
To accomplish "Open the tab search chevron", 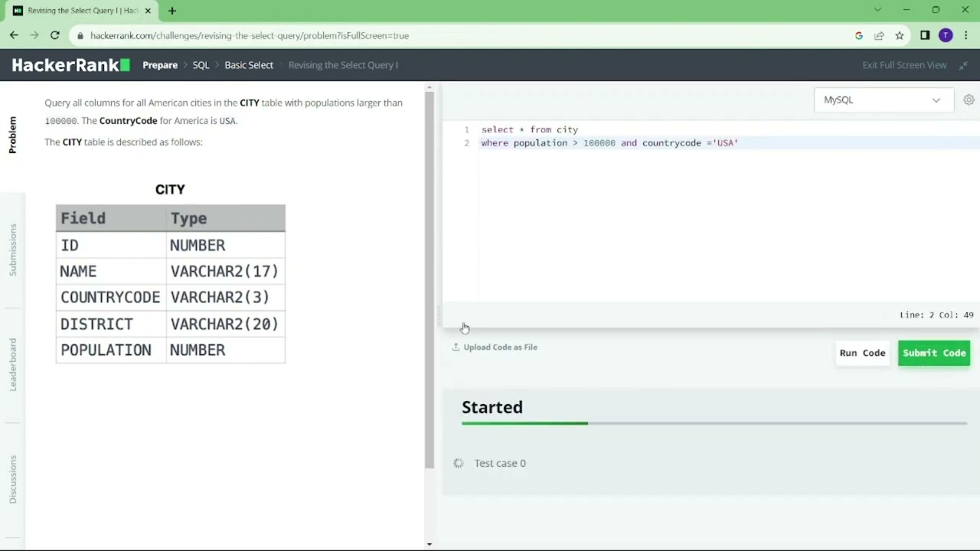I will pyautogui.click(x=877, y=10).
